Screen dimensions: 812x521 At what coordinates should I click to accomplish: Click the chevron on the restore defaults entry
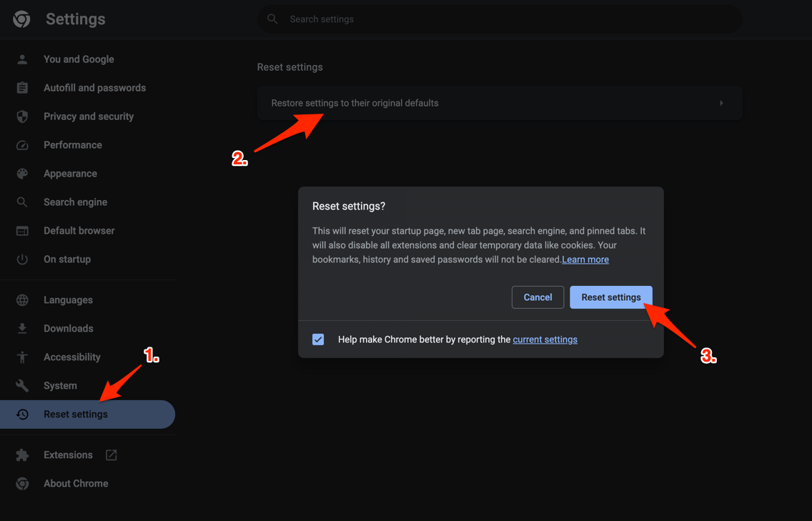(721, 102)
